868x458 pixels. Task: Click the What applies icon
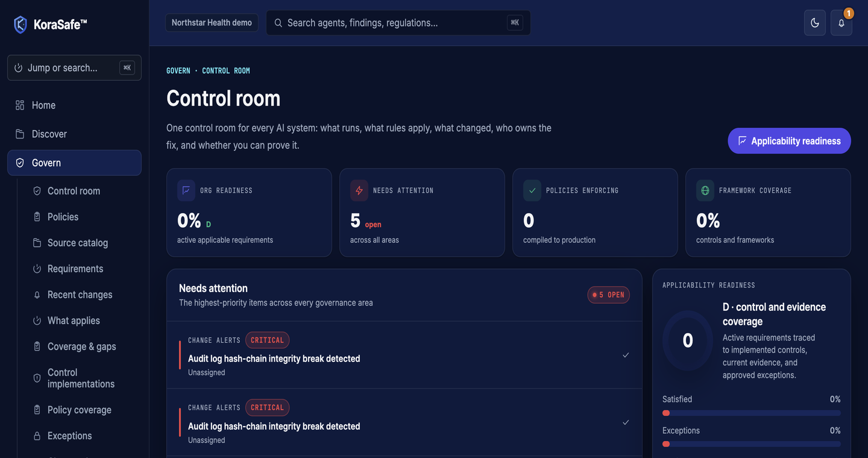coord(37,321)
